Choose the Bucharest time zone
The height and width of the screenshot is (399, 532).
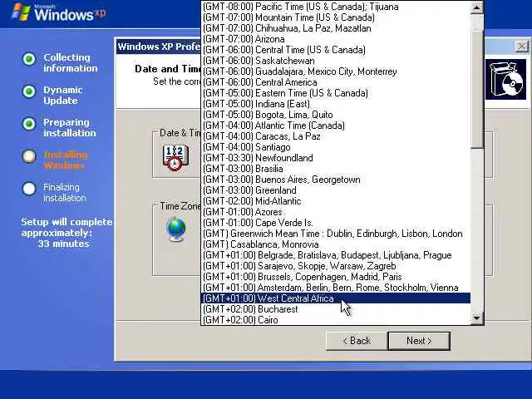tap(336, 309)
